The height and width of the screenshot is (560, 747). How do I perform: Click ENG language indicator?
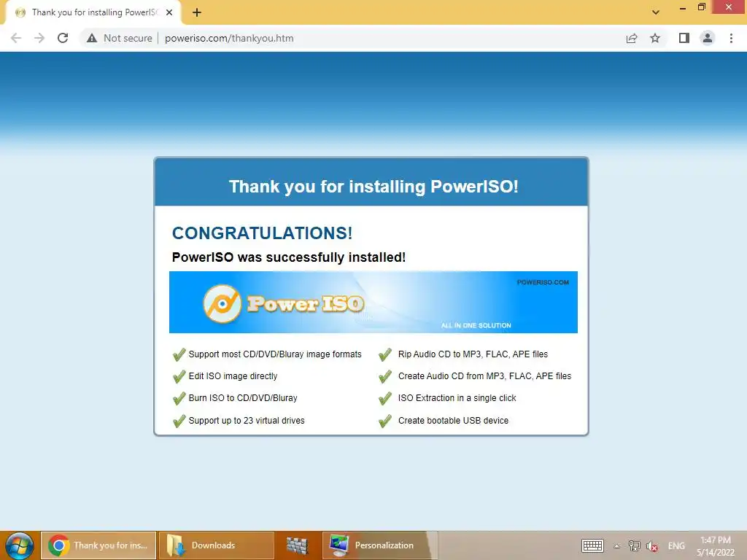pyautogui.click(x=676, y=545)
